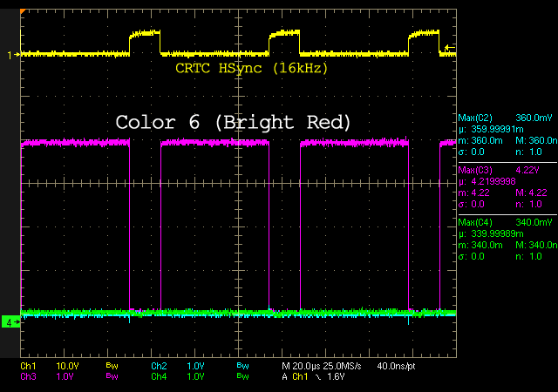Click the Ch1 bandwidth limit Bw icon
558x392 pixels.
(111, 366)
